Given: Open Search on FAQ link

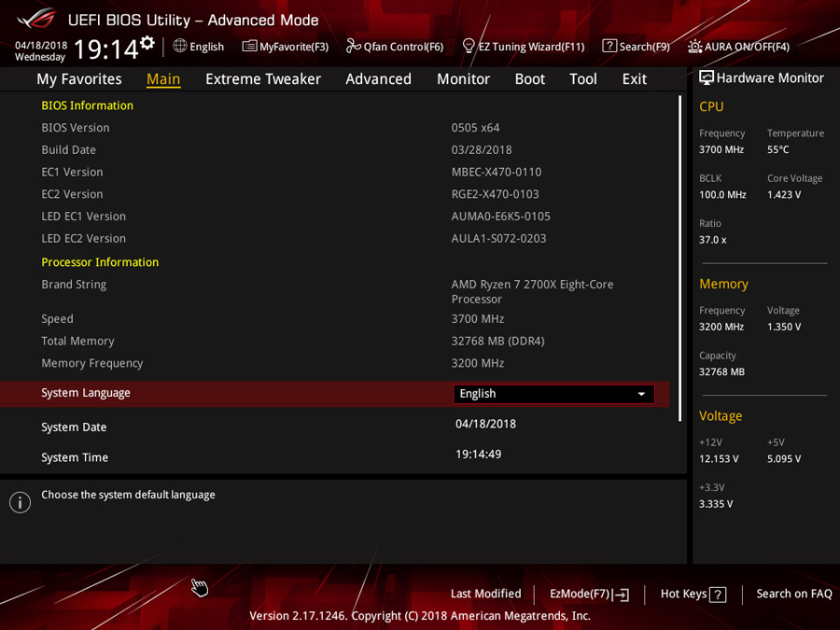Looking at the screenshot, I should pos(794,594).
